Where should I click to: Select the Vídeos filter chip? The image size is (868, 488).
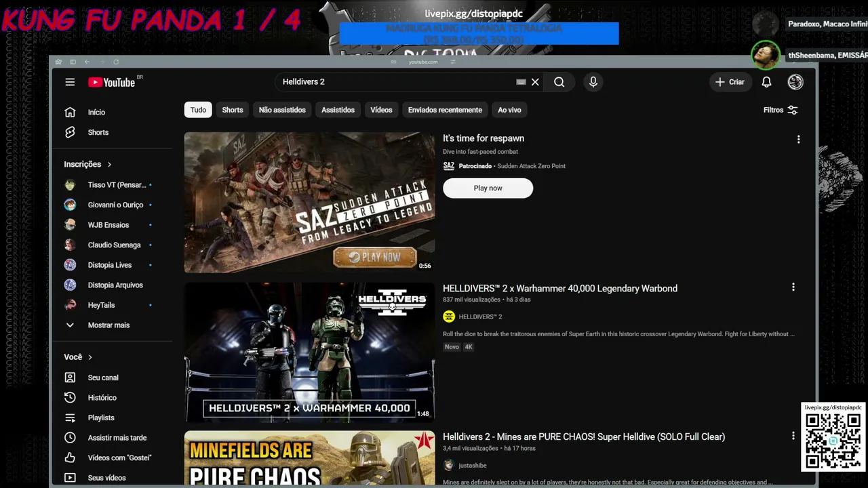(381, 110)
